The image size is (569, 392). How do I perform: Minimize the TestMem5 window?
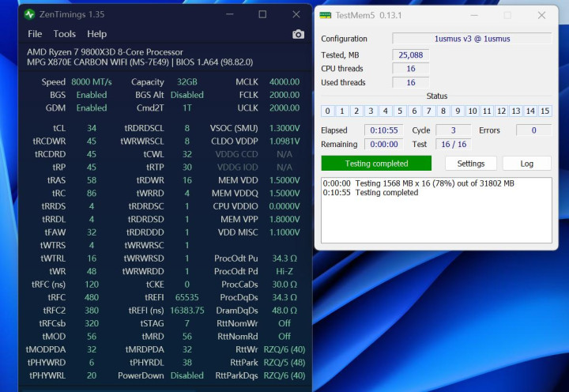(473, 15)
